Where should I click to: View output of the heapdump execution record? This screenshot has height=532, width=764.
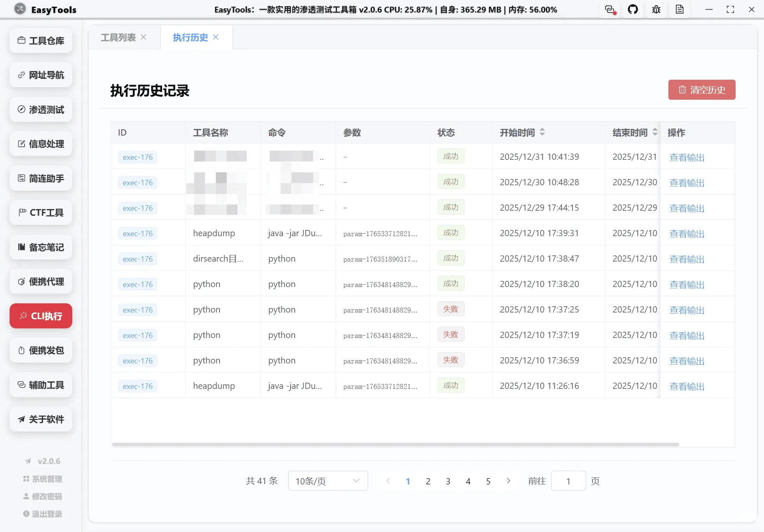(x=686, y=233)
